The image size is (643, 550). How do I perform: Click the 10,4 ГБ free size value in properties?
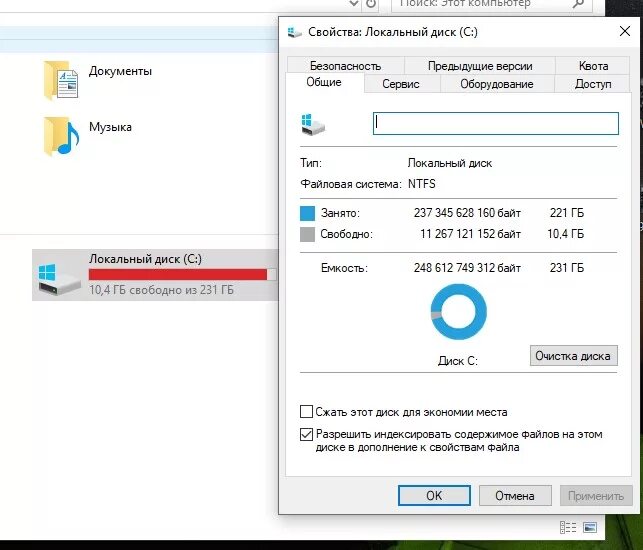(565, 234)
